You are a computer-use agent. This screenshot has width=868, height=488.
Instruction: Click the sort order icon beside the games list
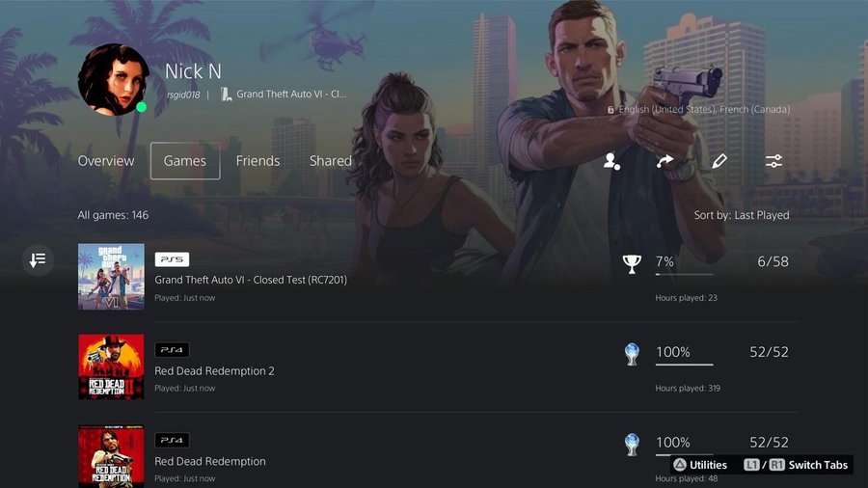(38, 259)
